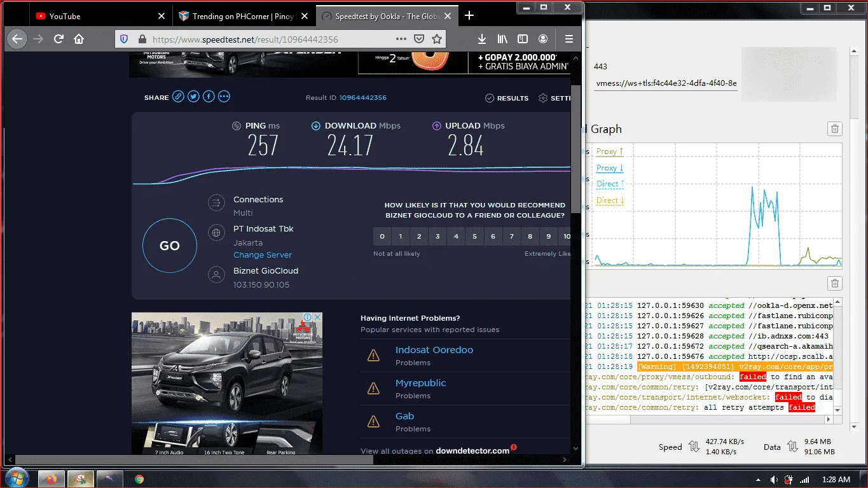Clear the speed graph with trash icon
Viewport: 868px width, 488px height.
coord(835,129)
